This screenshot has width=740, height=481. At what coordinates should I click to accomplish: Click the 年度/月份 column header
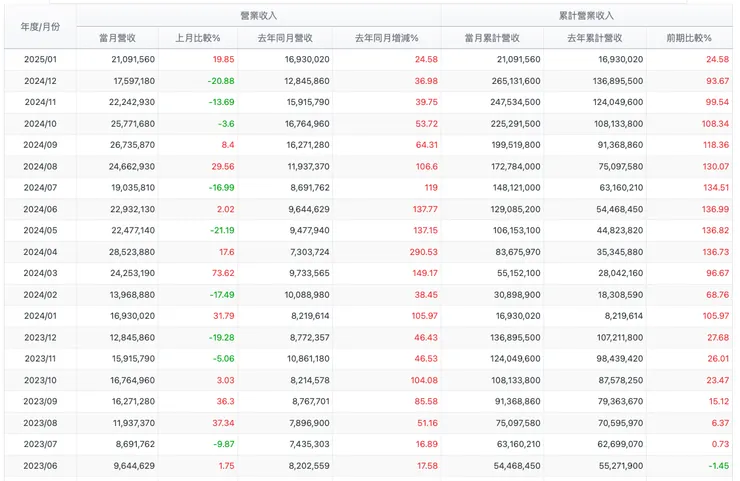[x=40, y=27]
